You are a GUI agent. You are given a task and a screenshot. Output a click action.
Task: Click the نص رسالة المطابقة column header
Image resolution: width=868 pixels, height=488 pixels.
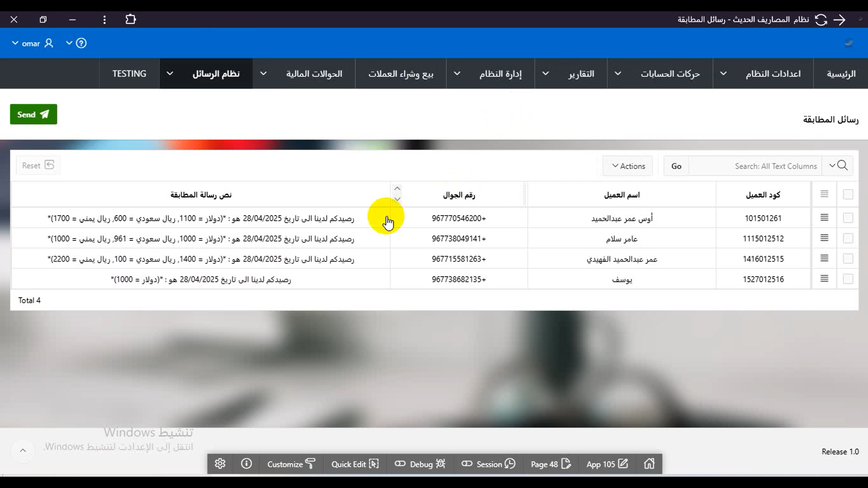pos(201,195)
